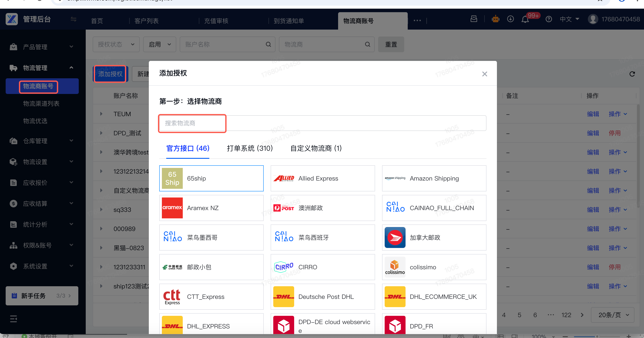This screenshot has width=644, height=338.
Task: Open 物流渠道列表 sidebar item
Action: pyautogui.click(x=41, y=104)
